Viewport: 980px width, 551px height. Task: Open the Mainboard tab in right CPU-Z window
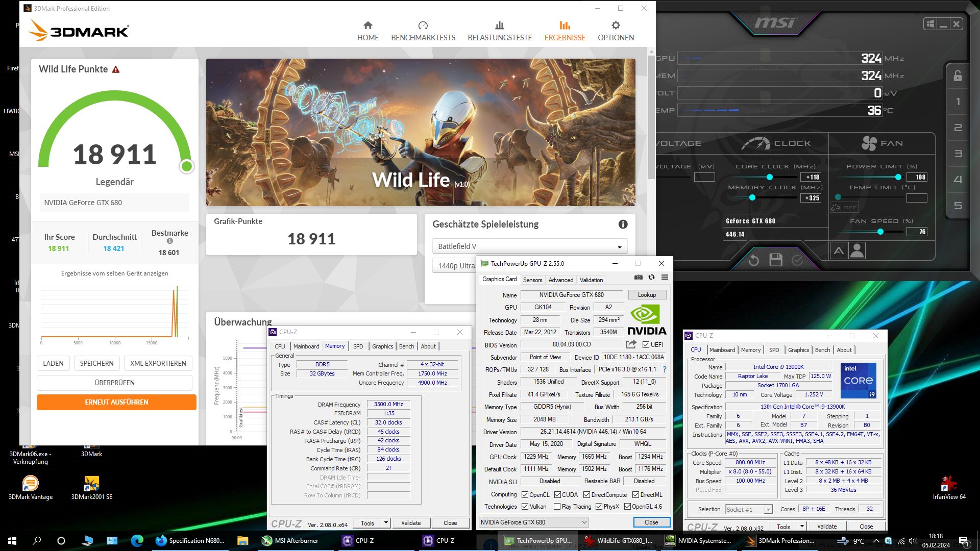722,350
